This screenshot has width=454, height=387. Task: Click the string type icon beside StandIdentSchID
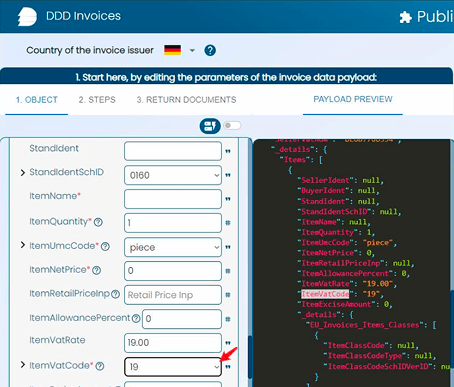(x=228, y=175)
